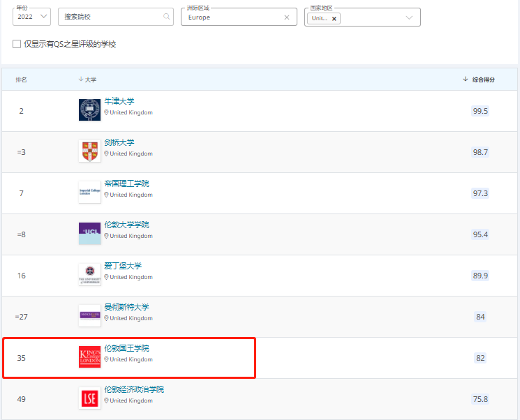The width and height of the screenshot is (520, 420).
Task: Click the Oxford University crest logo
Action: tap(89, 110)
